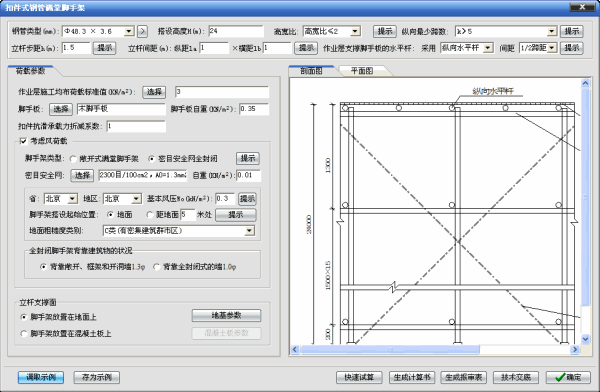The width and height of the screenshot is (600, 392).
Task: Click 基本风压Wo input field
Action: tap(225, 199)
